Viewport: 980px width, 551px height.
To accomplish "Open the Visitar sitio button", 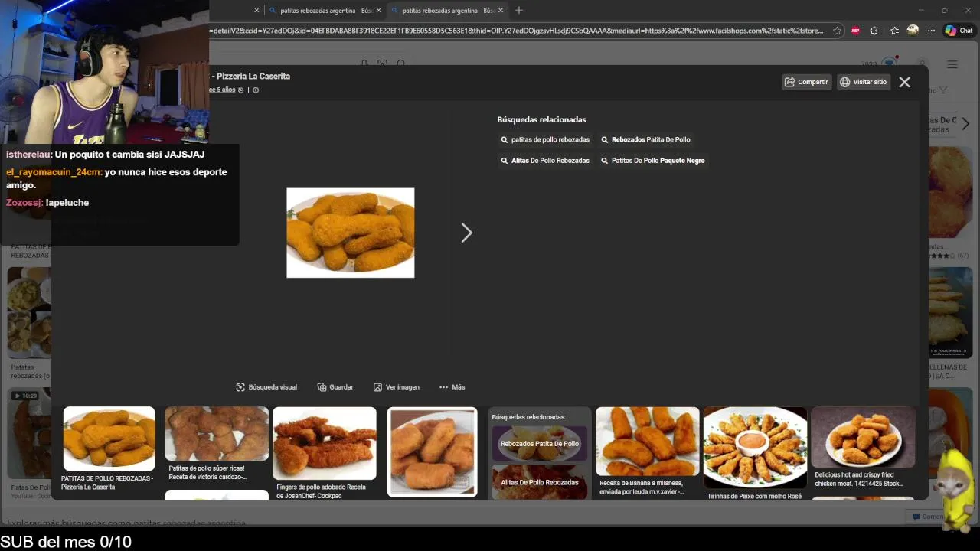I will pyautogui.click(x=863, y=82).
